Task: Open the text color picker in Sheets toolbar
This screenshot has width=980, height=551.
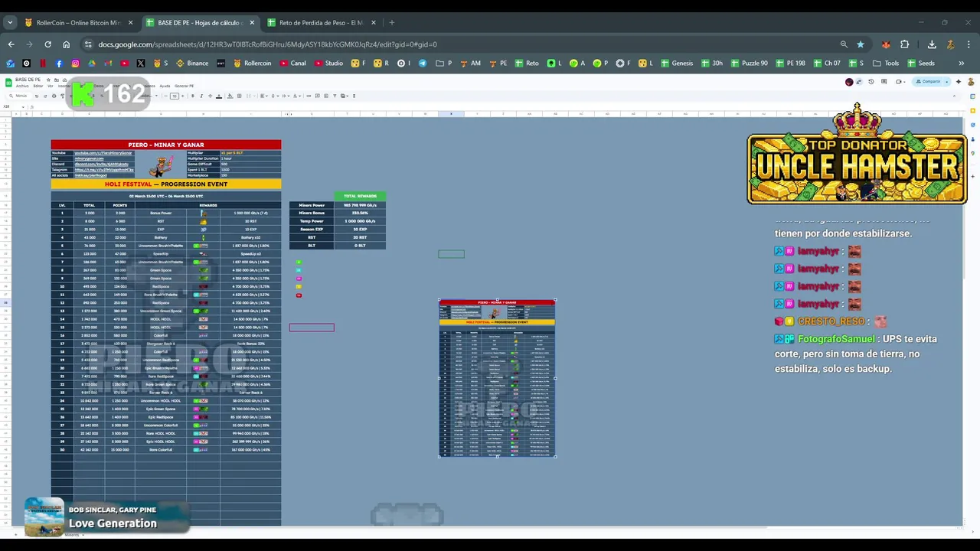Action: [219, 96]
